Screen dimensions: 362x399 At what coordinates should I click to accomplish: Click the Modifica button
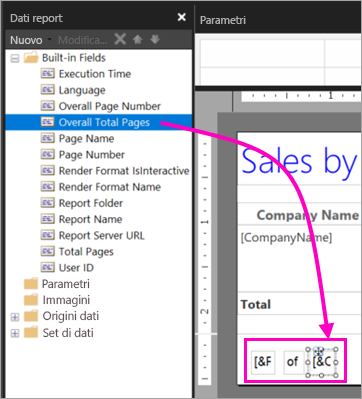click(x=82, y=40)
